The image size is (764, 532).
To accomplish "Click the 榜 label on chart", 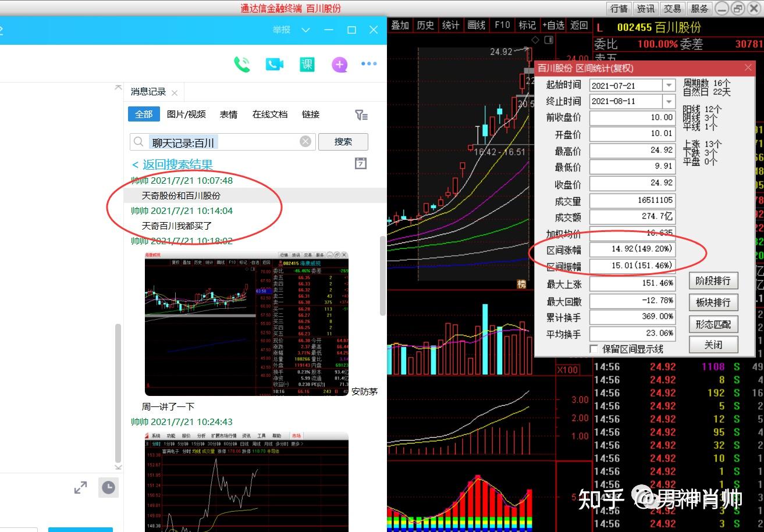I will click(x=521, y=284).
